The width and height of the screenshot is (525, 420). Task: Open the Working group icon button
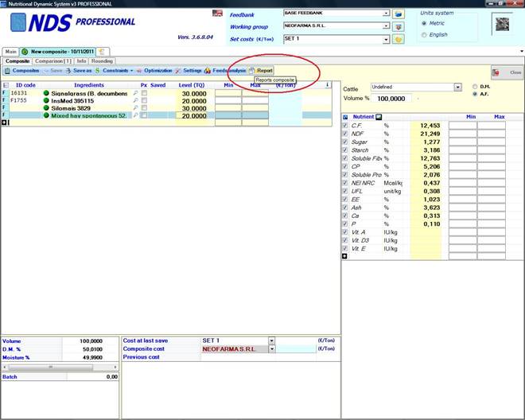(x=398, y=27)
